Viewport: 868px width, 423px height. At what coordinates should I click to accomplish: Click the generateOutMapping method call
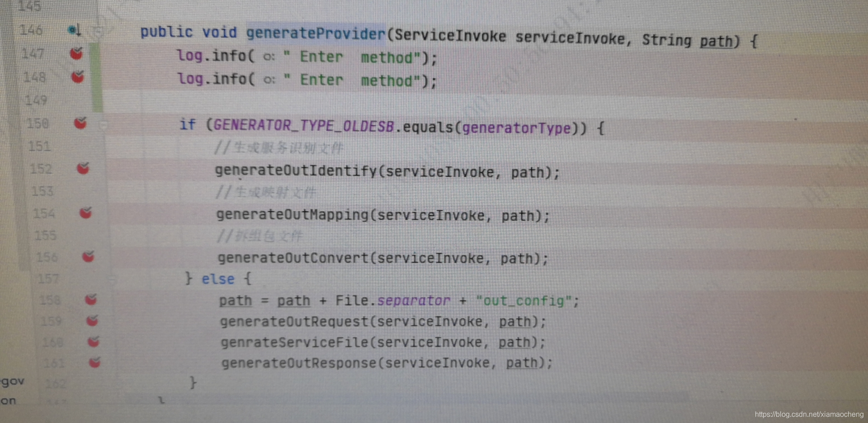pyautogui.click(x=292, y=214)
